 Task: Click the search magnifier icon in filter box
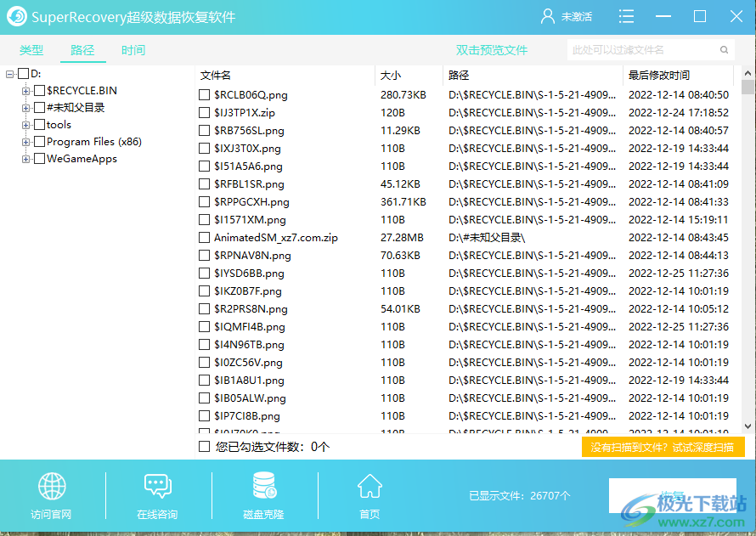click(x=724, y=49)
